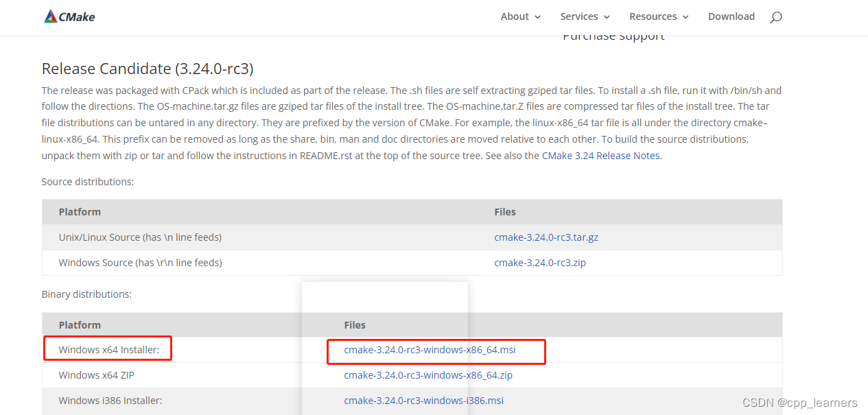Open the search magnifier icon
Viewport: 868px width, 415px height.
pos(775,16)
